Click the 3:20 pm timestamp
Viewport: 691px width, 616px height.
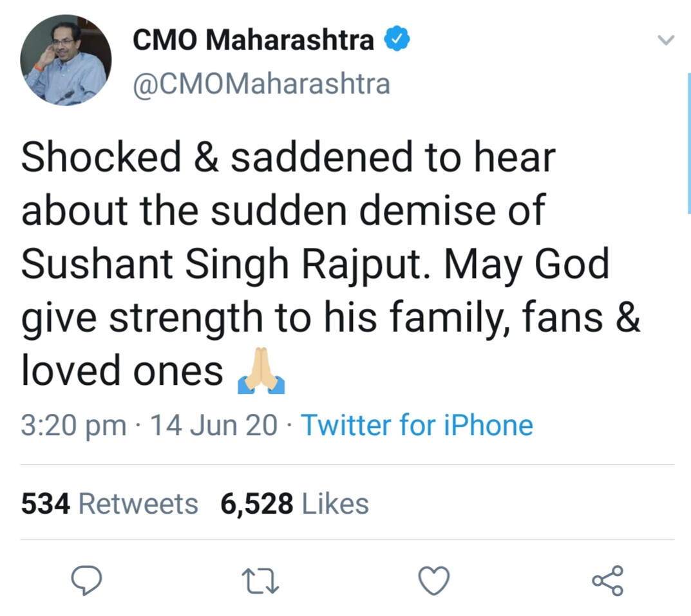point(73,425)
